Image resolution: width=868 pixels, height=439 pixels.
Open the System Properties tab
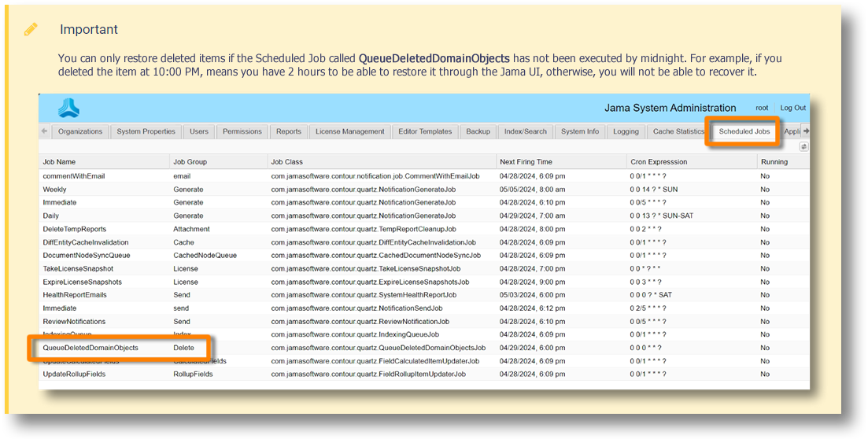[x=146, y=131]
